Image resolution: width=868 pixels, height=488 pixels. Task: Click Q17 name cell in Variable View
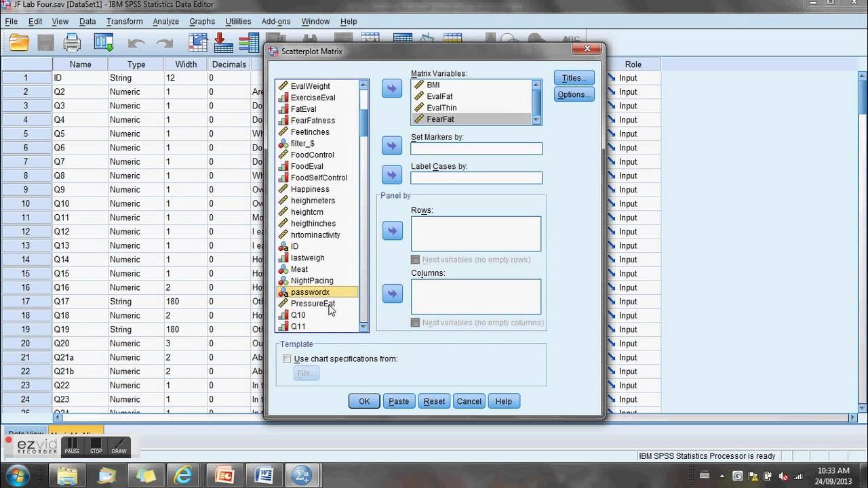[80, 302]
